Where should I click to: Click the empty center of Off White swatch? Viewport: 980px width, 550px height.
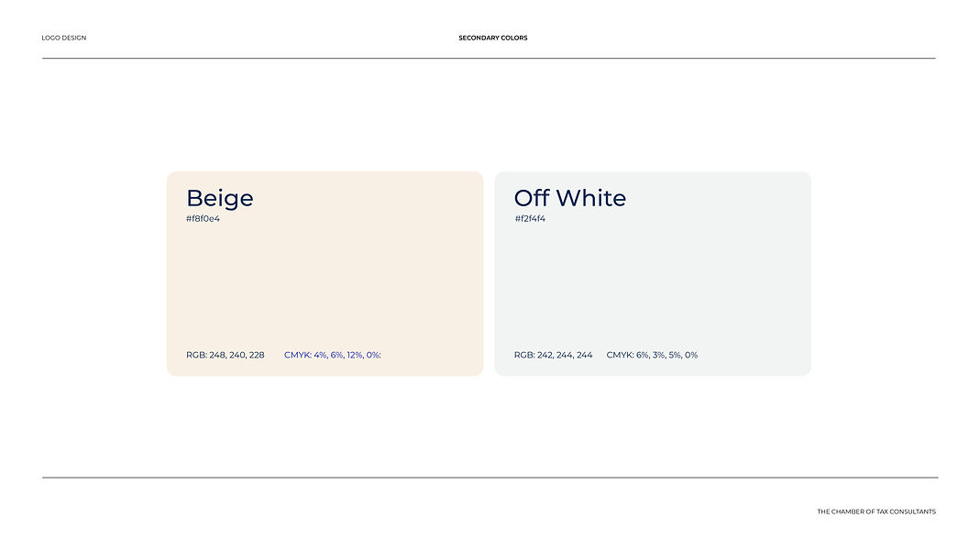tap(653, 284)
